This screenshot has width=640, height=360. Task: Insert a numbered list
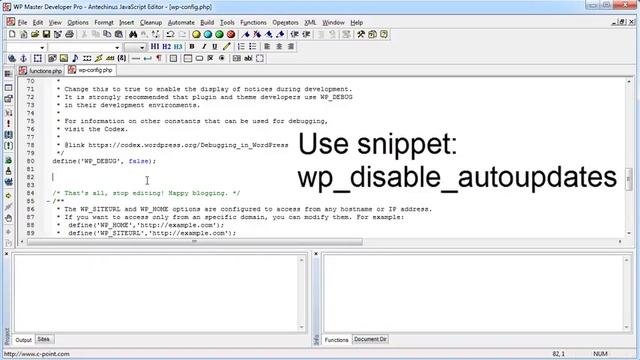241,47
